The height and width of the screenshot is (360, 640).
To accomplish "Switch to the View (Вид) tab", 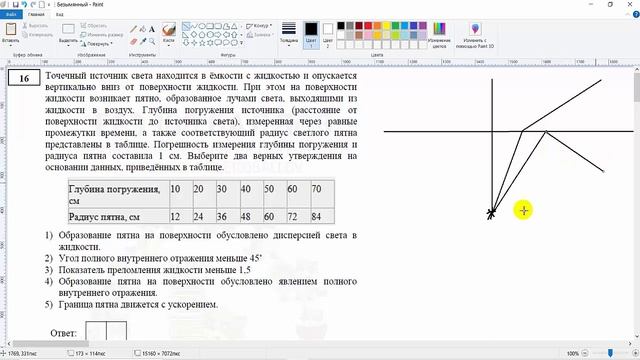I will point(60,14).
